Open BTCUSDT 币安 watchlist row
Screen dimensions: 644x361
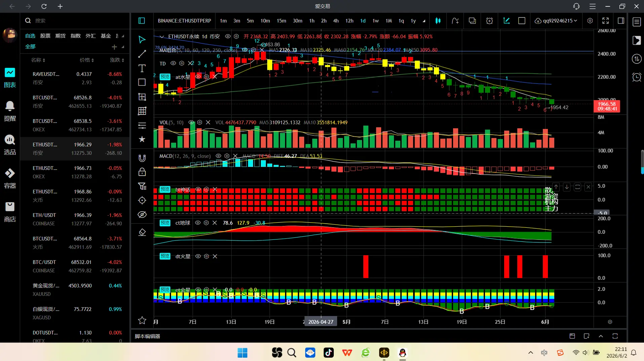[x=75, y=102]
